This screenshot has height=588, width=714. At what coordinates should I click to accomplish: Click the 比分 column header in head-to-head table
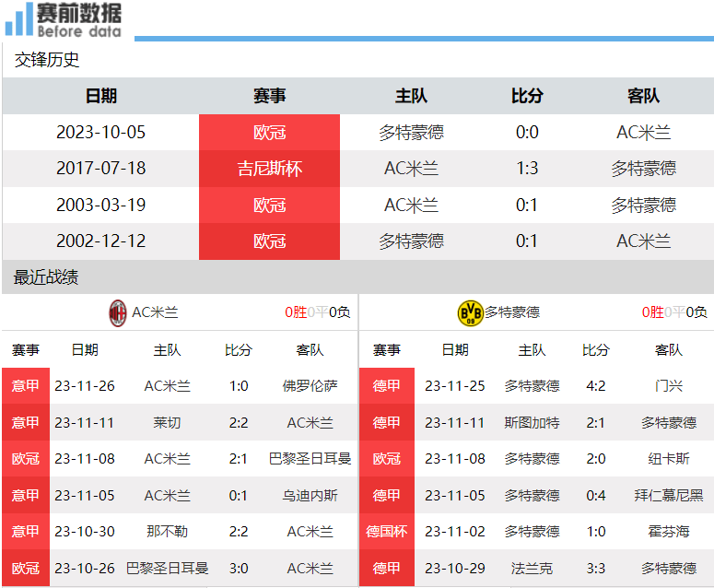pos(527,96)
